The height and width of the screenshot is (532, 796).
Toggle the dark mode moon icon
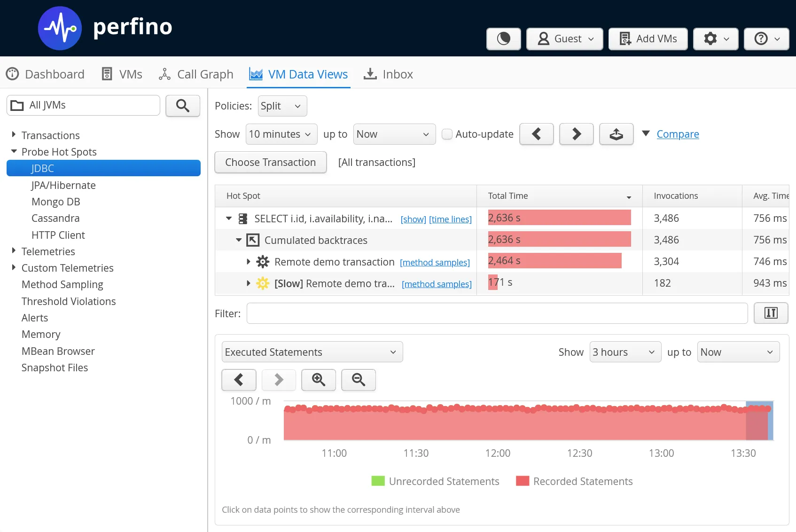point(503,39)
